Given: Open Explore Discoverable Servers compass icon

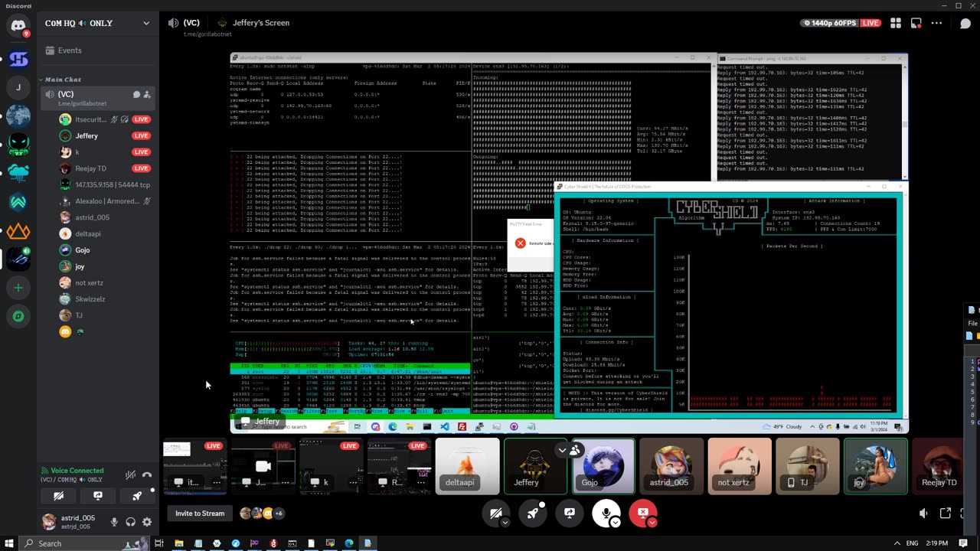Looking at the screenshot, I should click(x=18, y=316).
